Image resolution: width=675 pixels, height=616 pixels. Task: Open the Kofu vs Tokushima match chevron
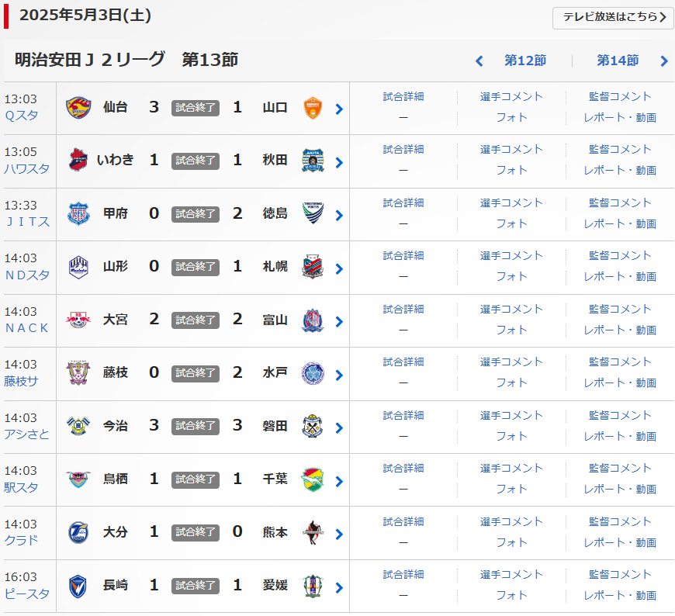pyautogui.click(x=339, y=216)
